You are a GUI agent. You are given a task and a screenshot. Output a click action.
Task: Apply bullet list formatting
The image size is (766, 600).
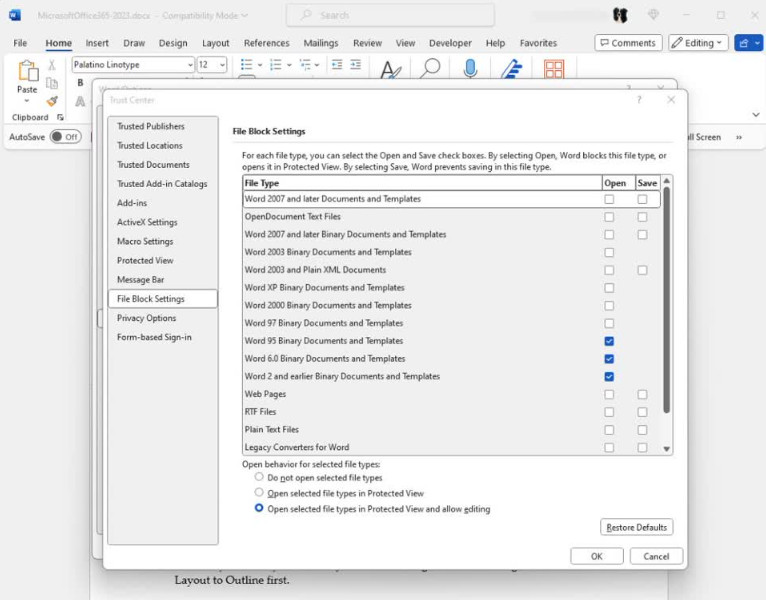pyautogui.click(x=247, y=64)
